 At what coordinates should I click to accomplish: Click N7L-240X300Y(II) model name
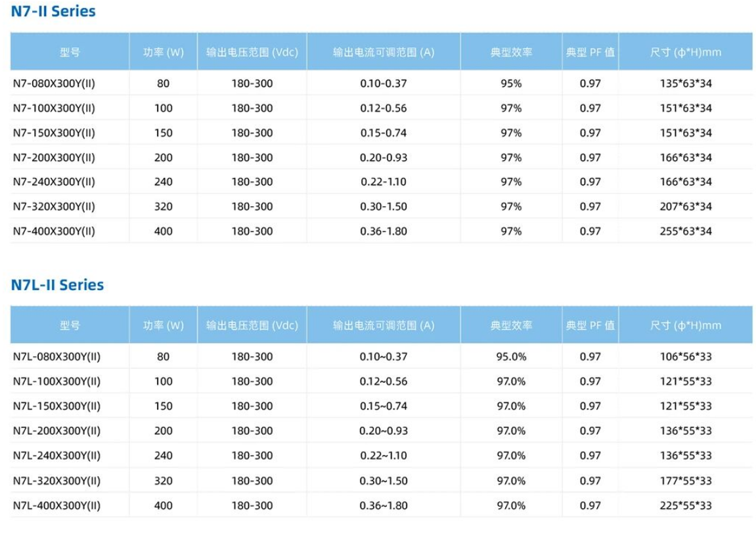coord(57,456)
